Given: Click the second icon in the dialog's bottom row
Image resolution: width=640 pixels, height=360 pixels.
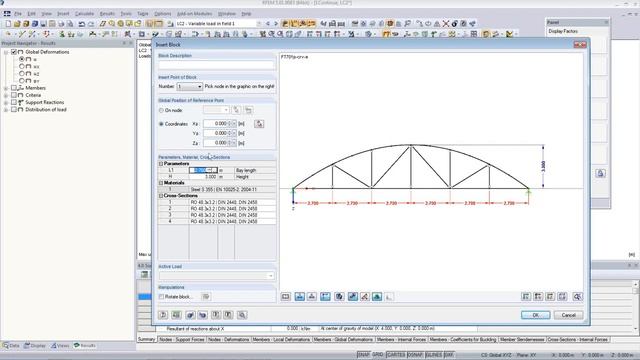Looking at the screenshot, I should (x=176, y=315).
